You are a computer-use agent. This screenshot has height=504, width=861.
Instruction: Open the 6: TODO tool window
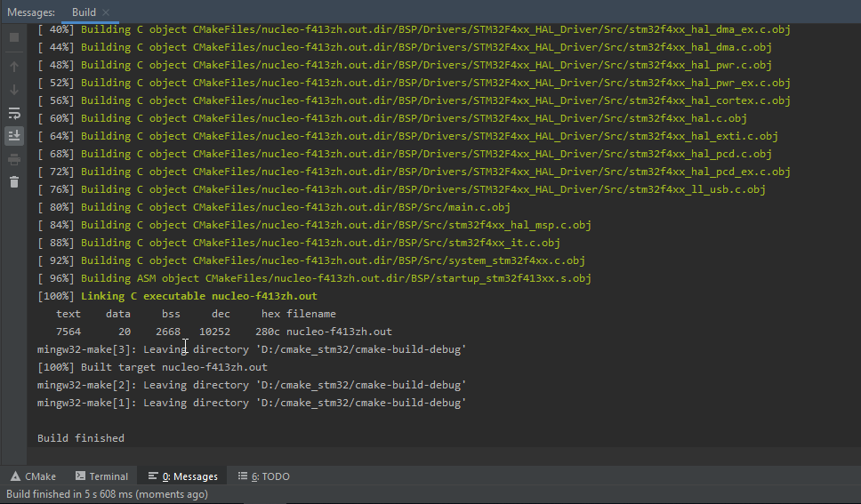pos(263,476)
